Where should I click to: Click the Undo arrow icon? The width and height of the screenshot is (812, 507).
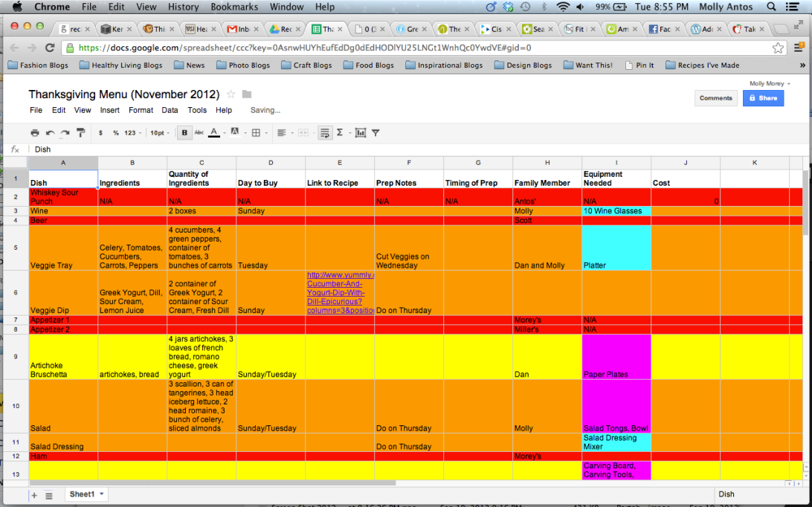50,133
